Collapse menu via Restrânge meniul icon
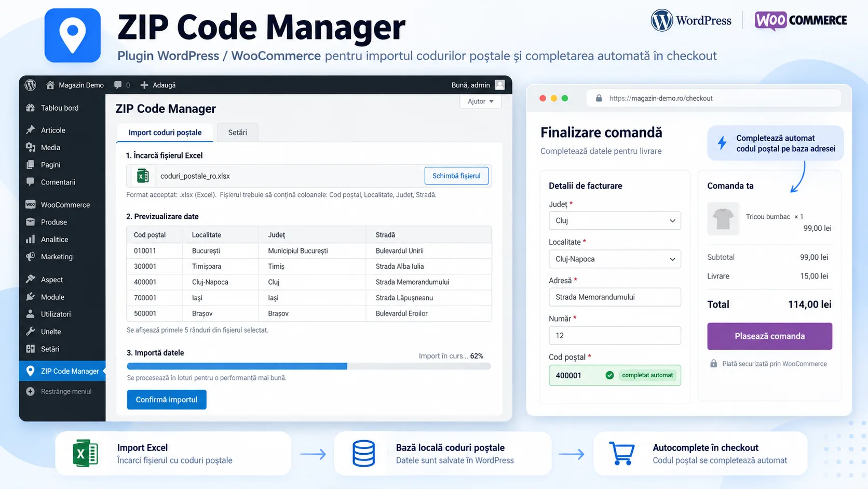The width and height of the screenshot is (868, 489). [31, 391]
